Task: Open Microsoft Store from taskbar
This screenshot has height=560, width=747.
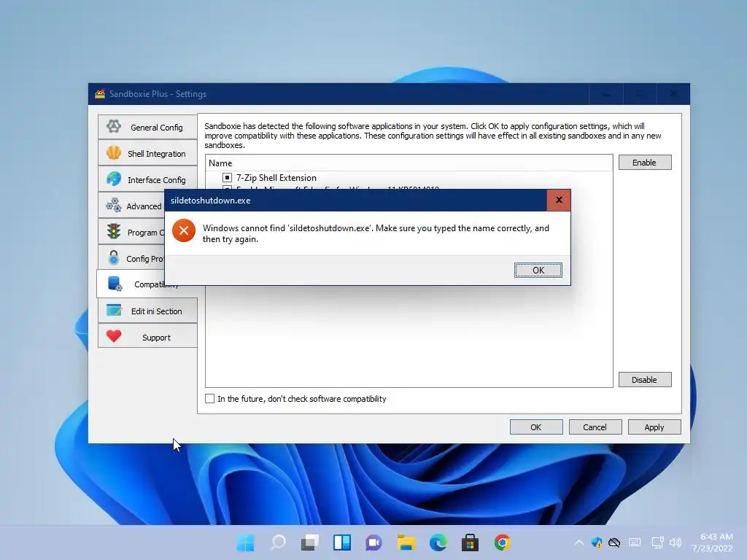Action: point(470,542)
